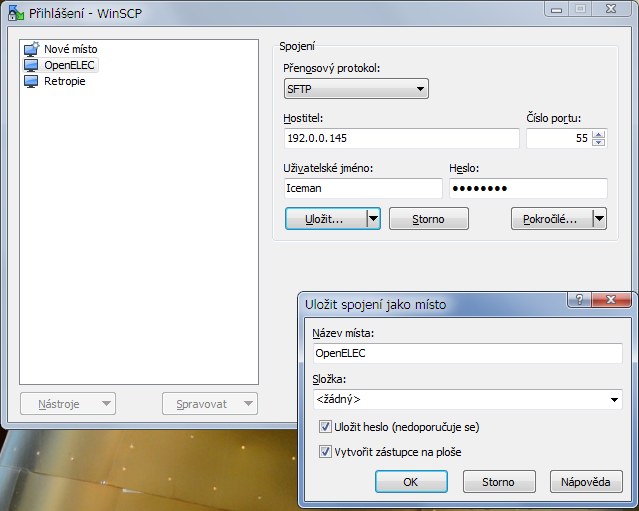Open the arrow next to Pokročilé button
This screenshot has height=511, width=639.
pyautogui.click(x=599, y=219)
